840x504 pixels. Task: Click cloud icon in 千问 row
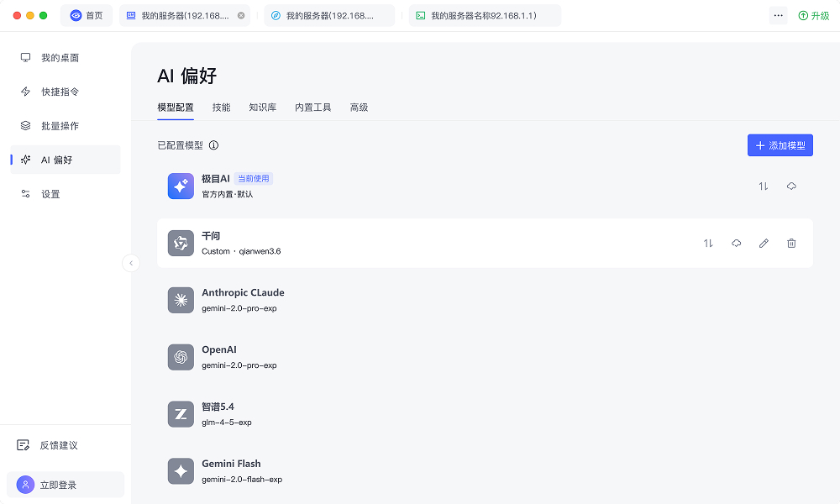click(x=736, y=243)
